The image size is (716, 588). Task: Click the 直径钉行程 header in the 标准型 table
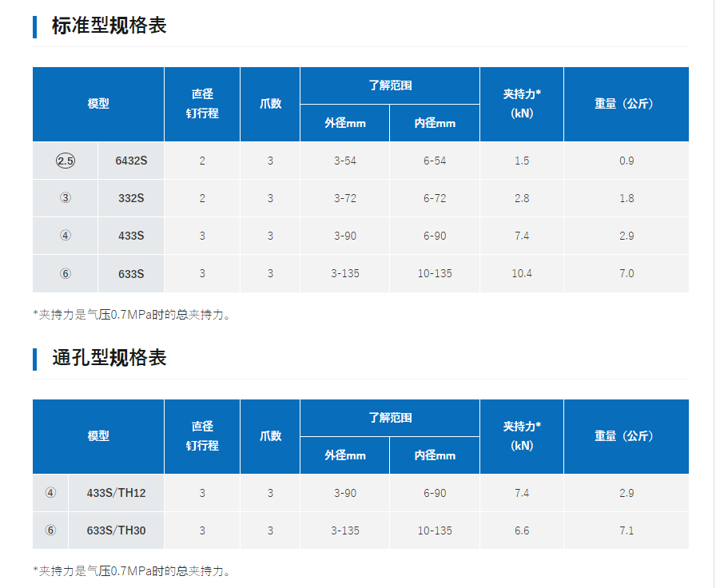click(202, 104)
